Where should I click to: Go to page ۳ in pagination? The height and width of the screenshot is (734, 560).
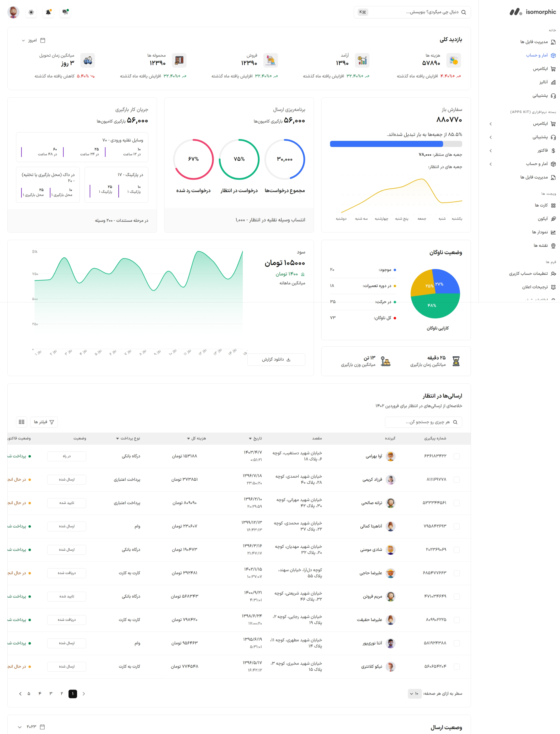tap(51, 694)
